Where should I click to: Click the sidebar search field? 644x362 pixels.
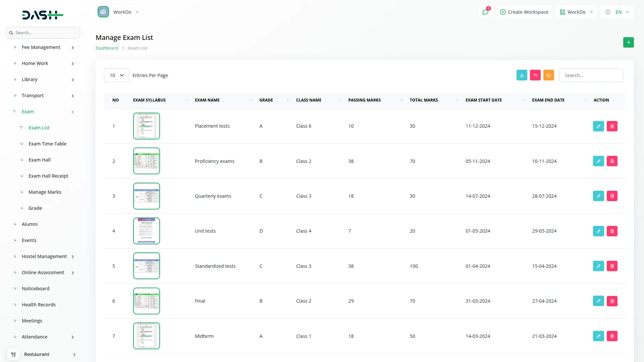coord(43,33)
